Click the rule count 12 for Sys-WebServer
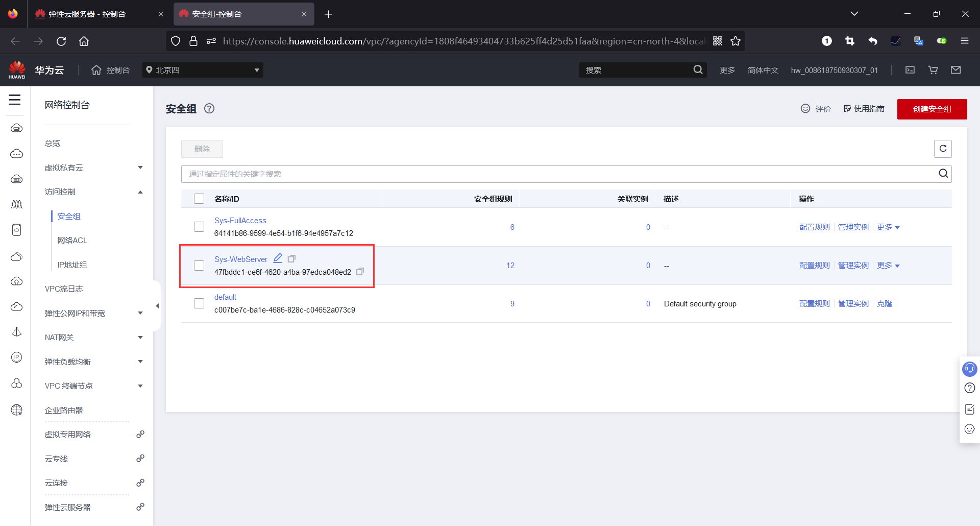The width and height of the screenshot is (980, 526). [x=510, y=265]
